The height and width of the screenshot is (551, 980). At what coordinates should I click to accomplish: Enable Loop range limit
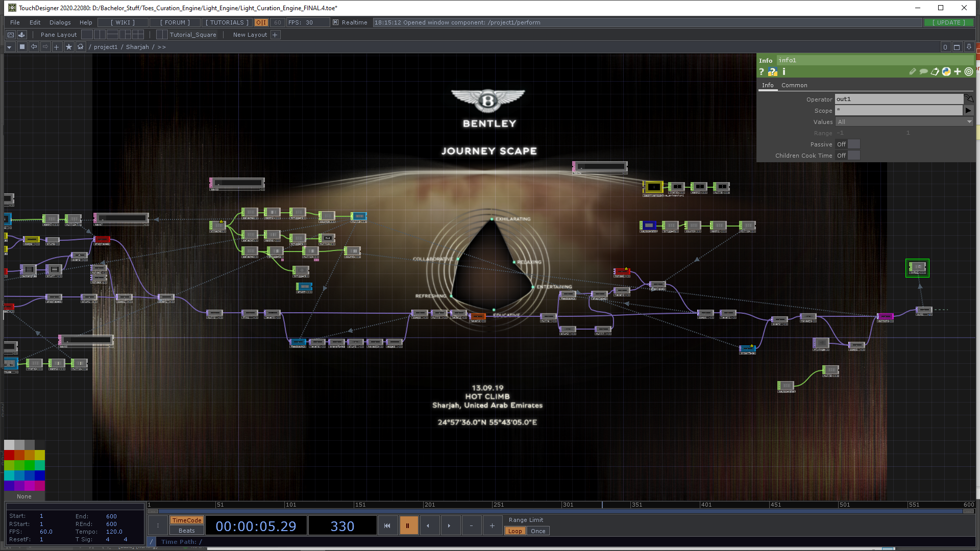[515, 531]
